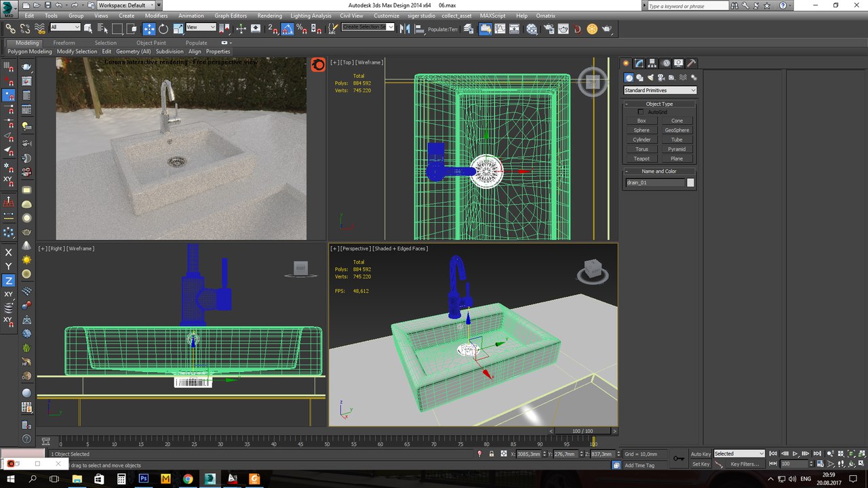The width and height of the screenshot is (868, 488).
Task: Click the object color swatch beside drain_01
Action: (690, 182)
